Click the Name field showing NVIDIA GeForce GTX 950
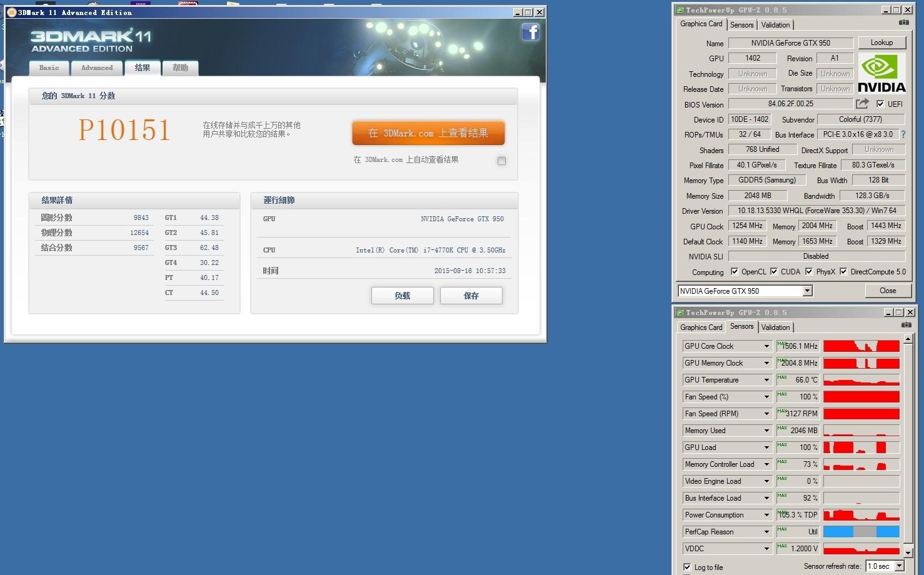Image resolution: width=924 pixels, height=575 pixels. 791,43
